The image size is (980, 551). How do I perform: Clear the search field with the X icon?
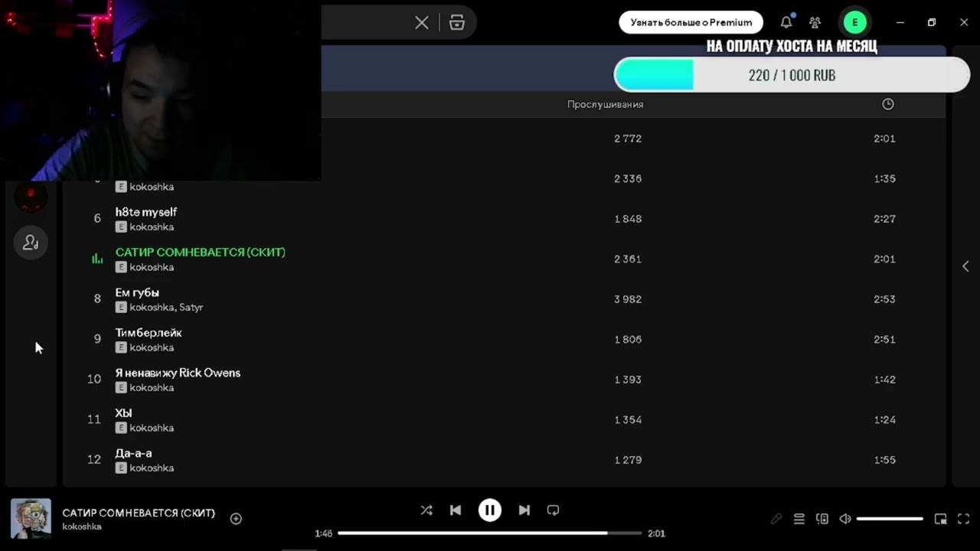tap(422, 23)
